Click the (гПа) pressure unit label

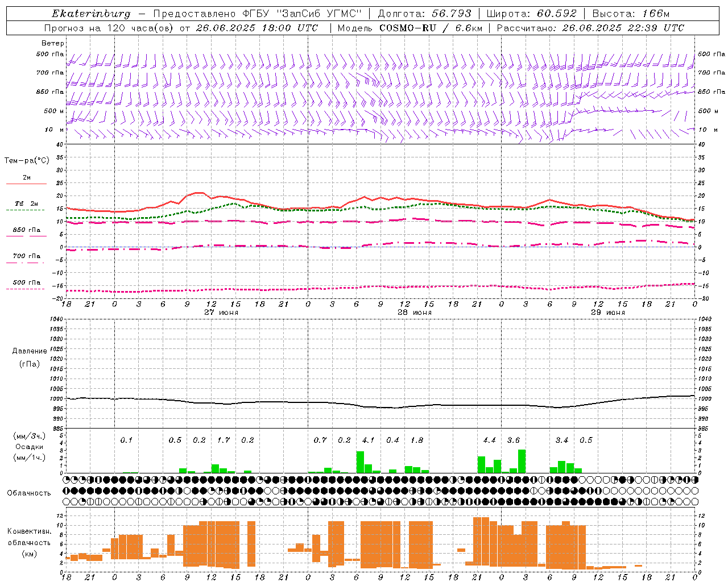coord(30,364)
